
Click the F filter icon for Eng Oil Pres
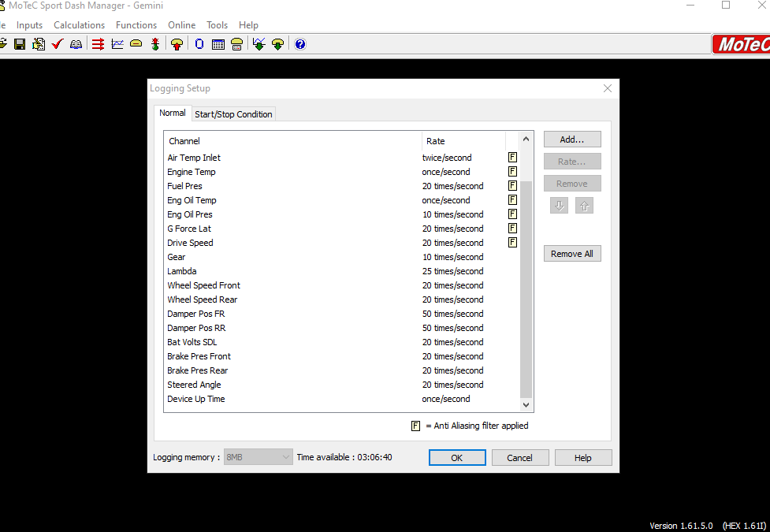click(x=512, y=214)
